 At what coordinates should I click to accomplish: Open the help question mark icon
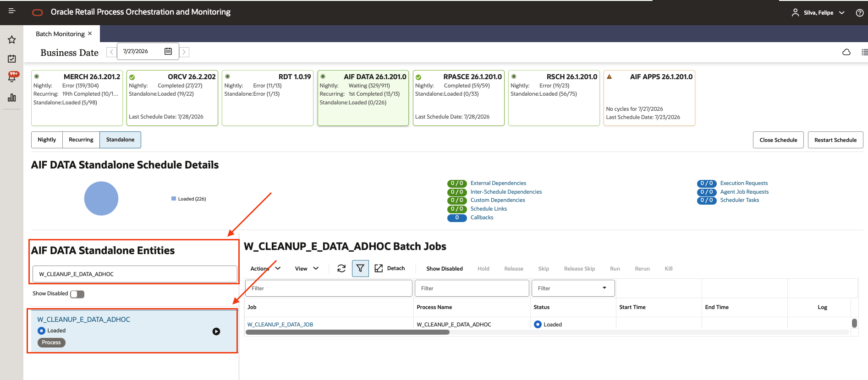(860, 13)
